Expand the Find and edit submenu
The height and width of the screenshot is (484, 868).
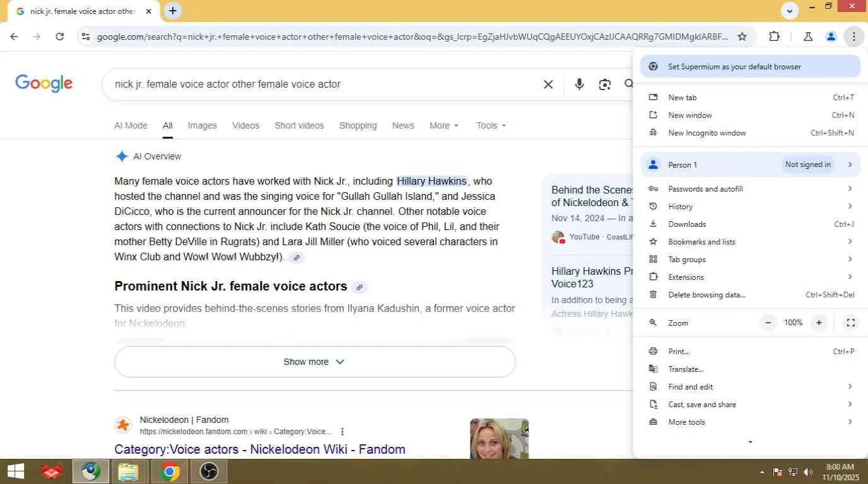pyautogui.click(x=750, y=387)
